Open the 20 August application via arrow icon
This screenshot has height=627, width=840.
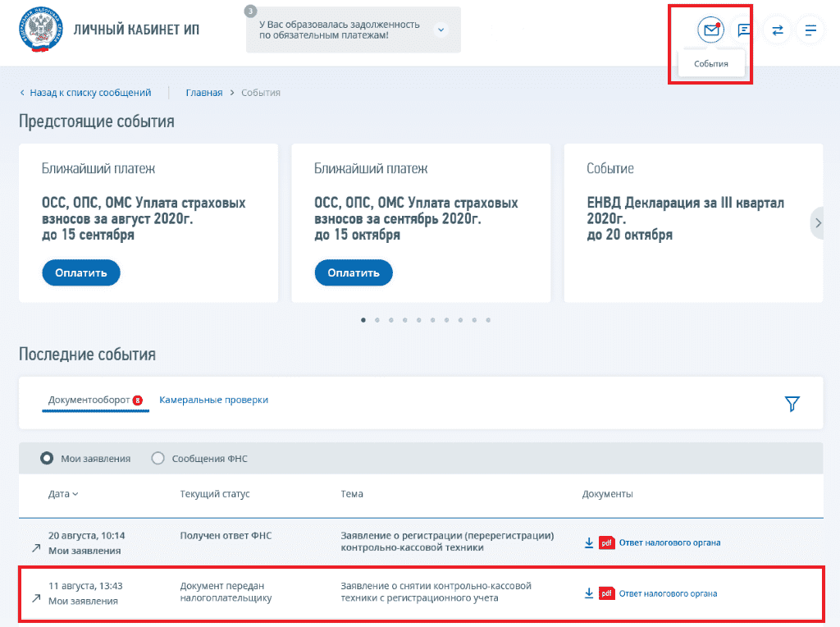pos(36,547)
